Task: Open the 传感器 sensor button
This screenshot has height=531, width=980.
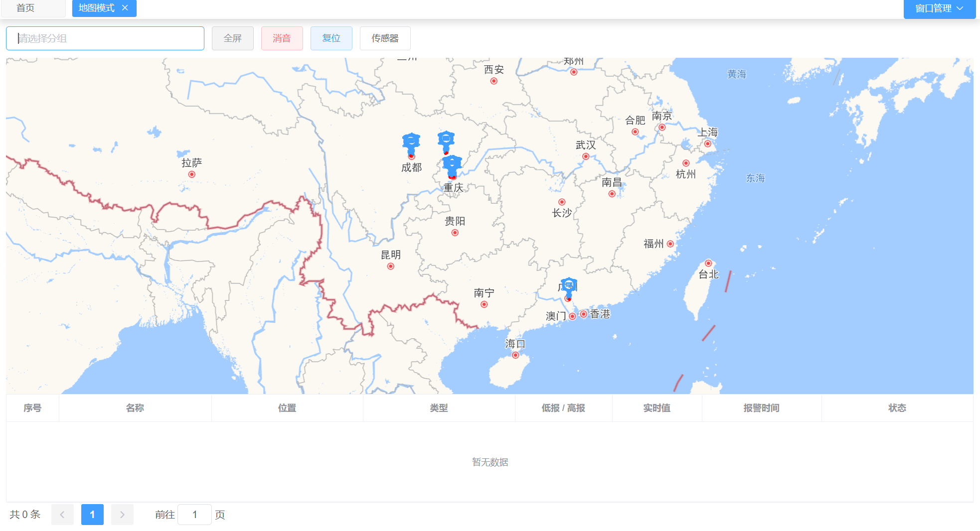Action: point(385,38)
